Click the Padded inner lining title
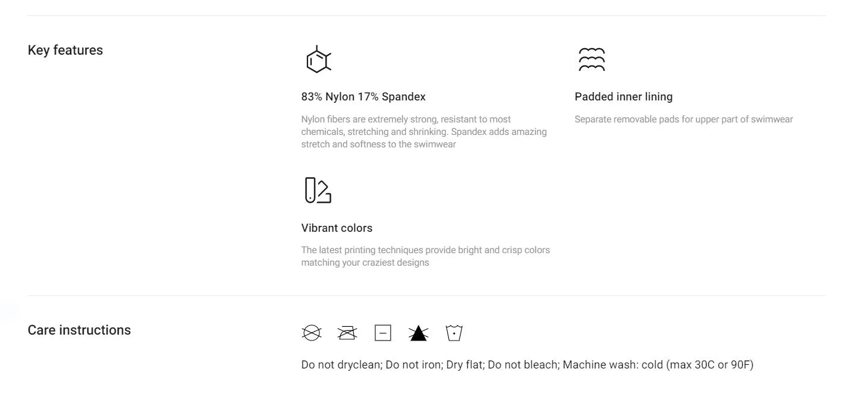The image size is (868, 397). pos(623,96)
